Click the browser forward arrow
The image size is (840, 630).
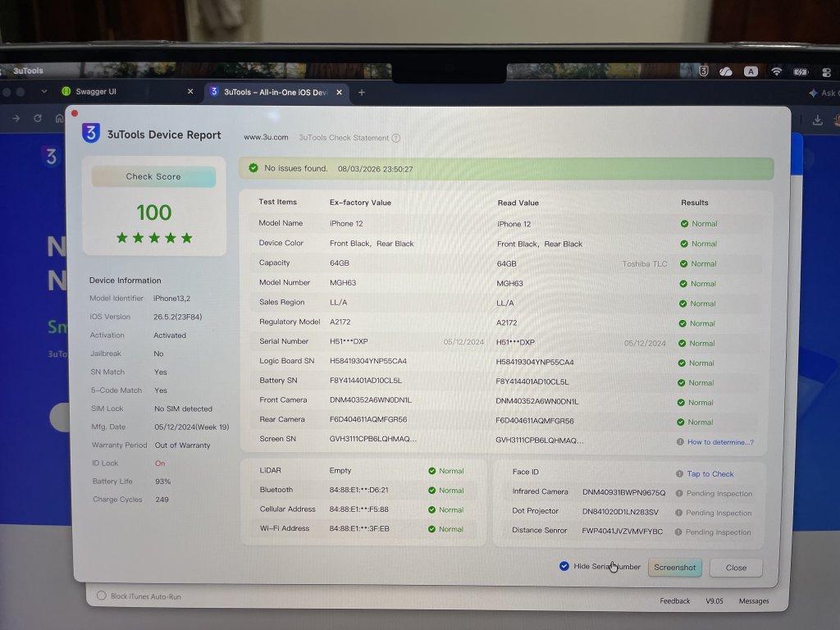pyautogui.click(x=16, y=118)
